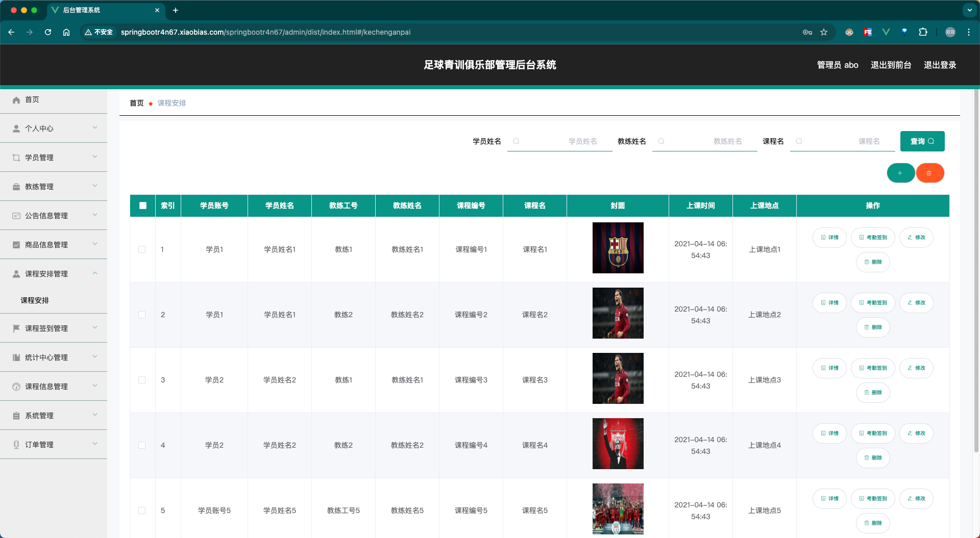This screenshot has height=538, width=980.
Task: Click 退出登录 in the header
Action: tap(940, 65)
